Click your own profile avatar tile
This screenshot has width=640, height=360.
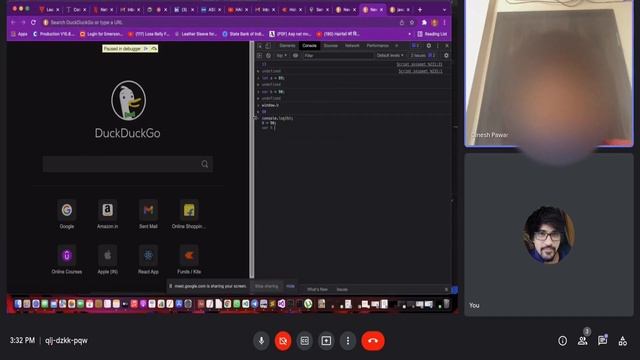(549, 235)
